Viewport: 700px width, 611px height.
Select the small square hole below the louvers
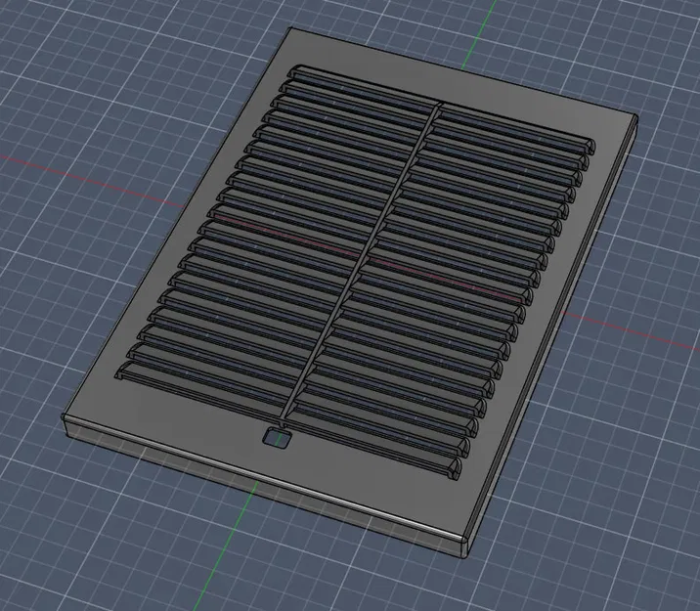pos(277,437)
